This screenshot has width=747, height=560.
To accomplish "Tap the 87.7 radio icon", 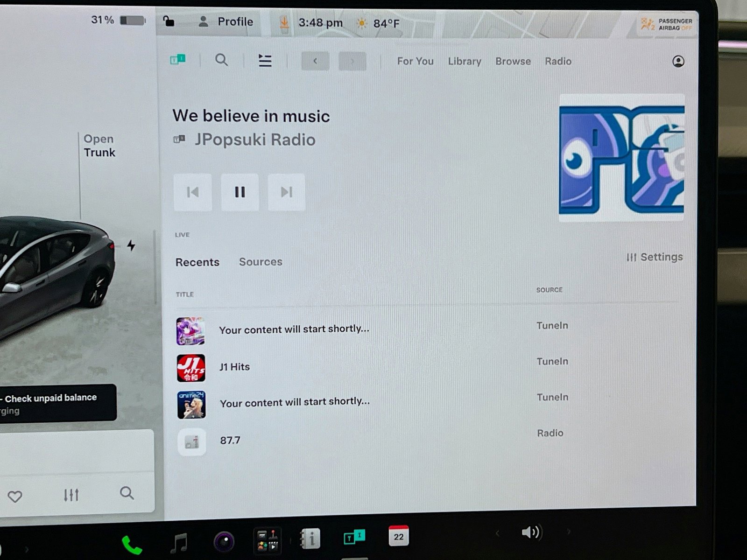I will click(192, 441).
